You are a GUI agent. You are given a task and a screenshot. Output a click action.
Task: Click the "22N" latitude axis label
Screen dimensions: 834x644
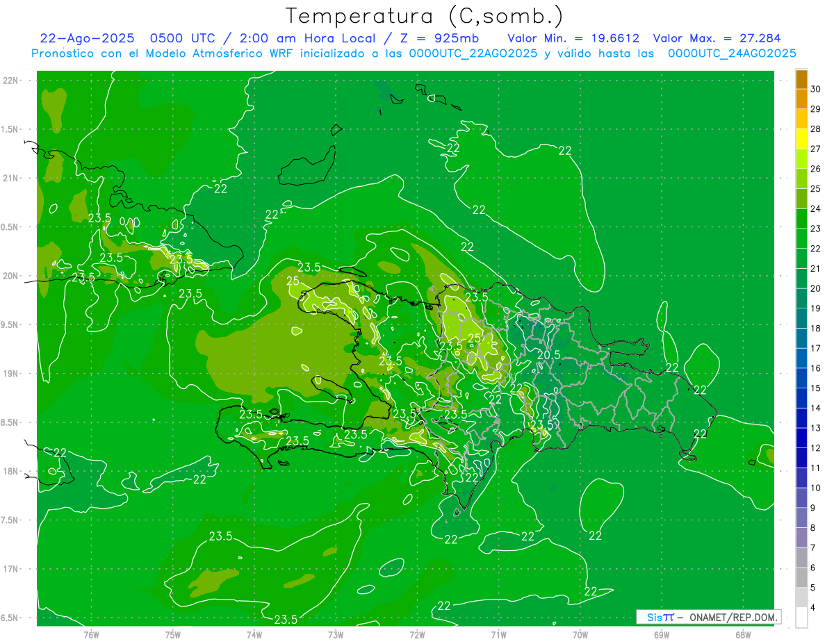[x=10, y=81]
